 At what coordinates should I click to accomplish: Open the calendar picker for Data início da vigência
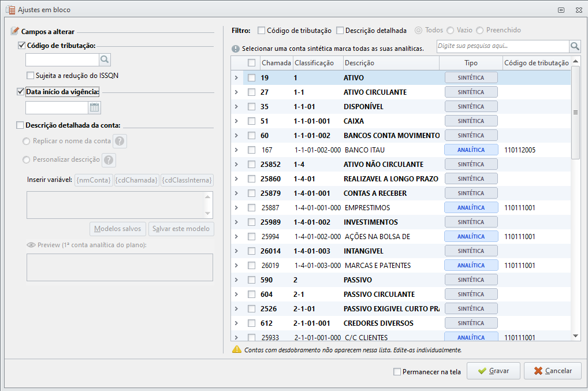tap(95, 108)
